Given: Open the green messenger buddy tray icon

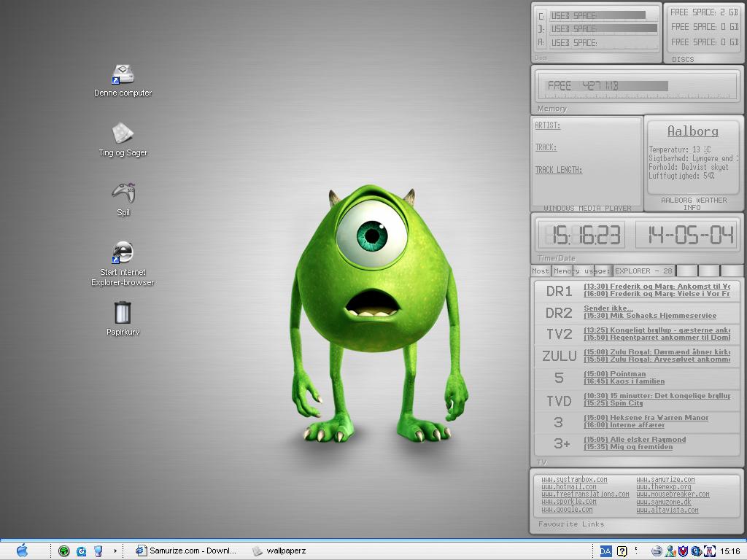Looking at the screenshot, I should pos(670,551).
